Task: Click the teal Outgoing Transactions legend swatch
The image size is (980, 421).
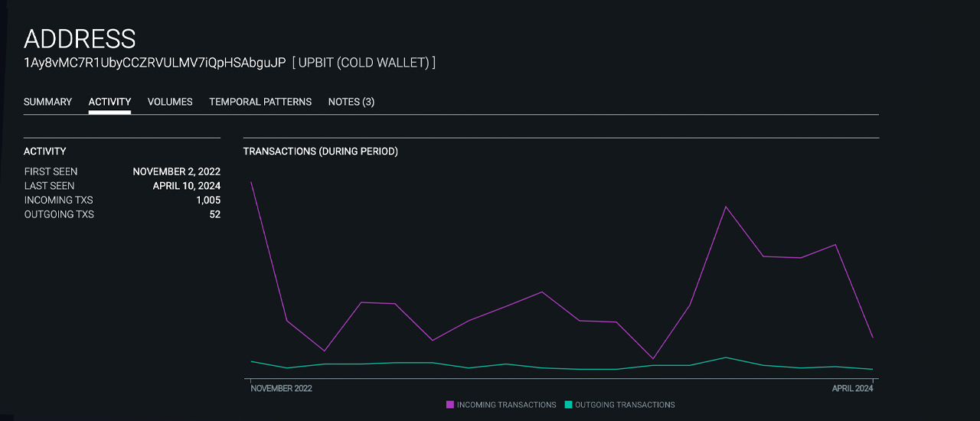Action: (568, 405)
